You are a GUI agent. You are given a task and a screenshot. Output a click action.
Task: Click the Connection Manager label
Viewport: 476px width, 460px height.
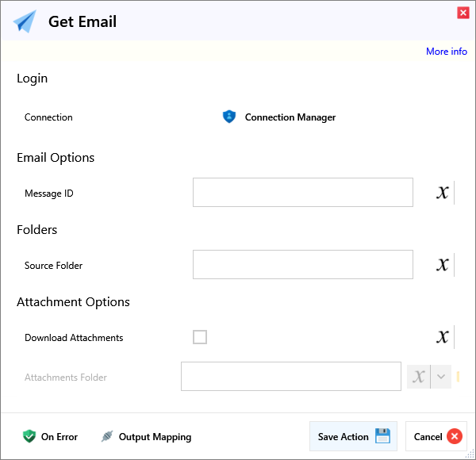(x=290, y=117)
